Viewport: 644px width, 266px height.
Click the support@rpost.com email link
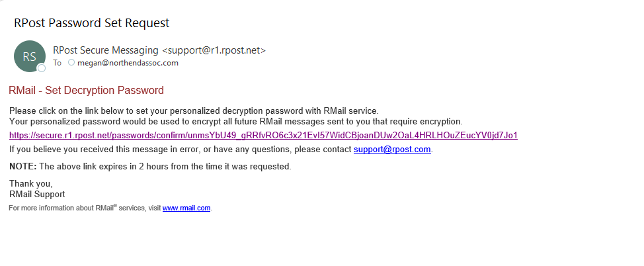(x=392, y=150)
